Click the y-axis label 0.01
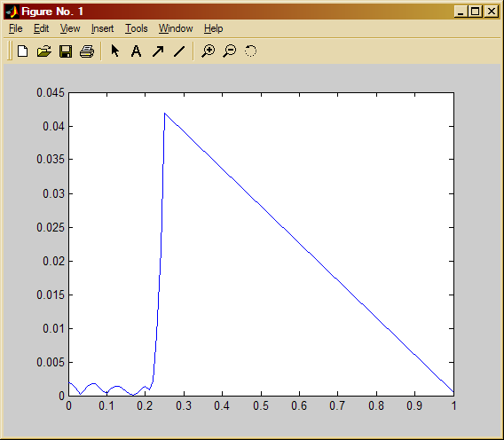This screenshot has width=504, height=440. pos(53,329)
